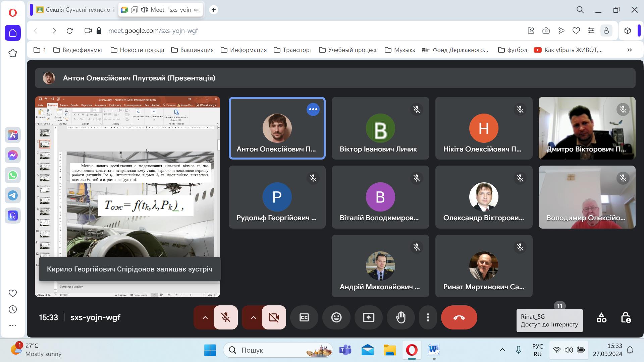Toggle the camera off button
The image size is (644, 362).
click(x=274, y=317)
